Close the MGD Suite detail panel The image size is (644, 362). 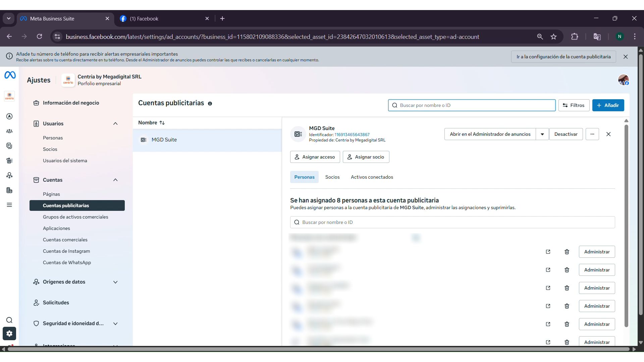point(608,134)
